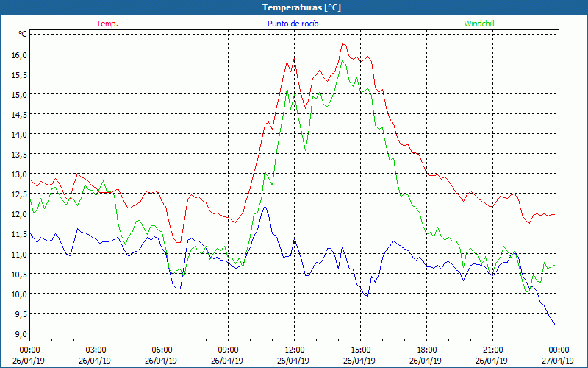Image resolution: width=588 pixels, height=368 pixels.
Task: Click the 12:00 time axis label
Action: coord(295,350)
